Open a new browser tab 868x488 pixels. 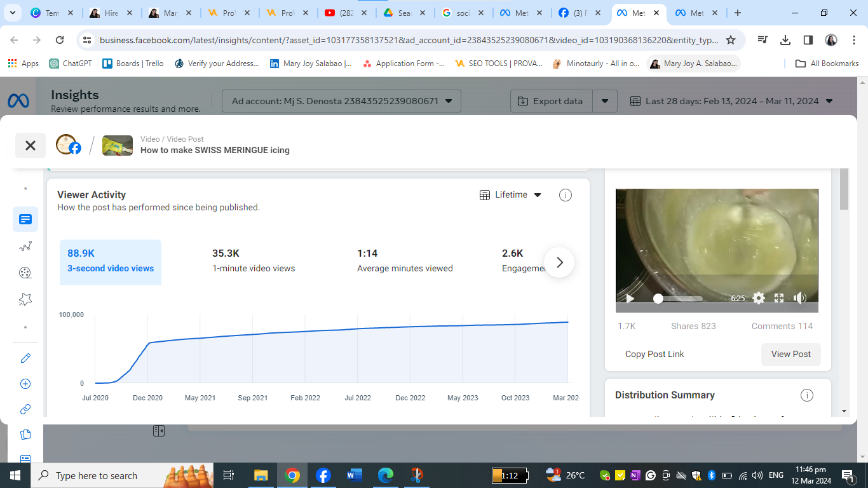coord(738,13)
